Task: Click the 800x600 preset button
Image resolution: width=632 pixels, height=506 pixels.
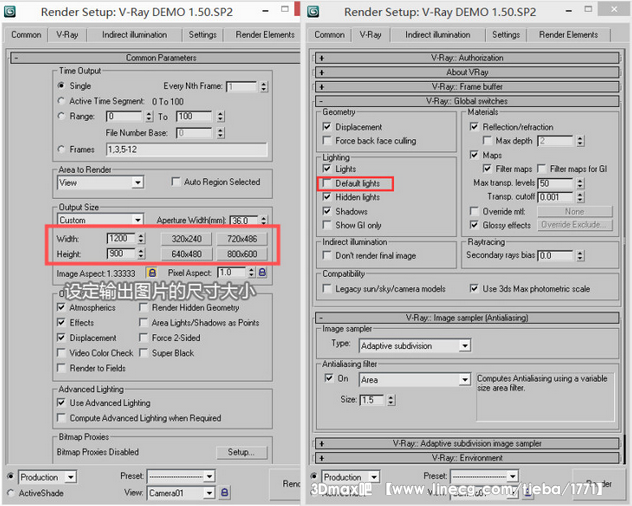Action: (x=242, y=254)
